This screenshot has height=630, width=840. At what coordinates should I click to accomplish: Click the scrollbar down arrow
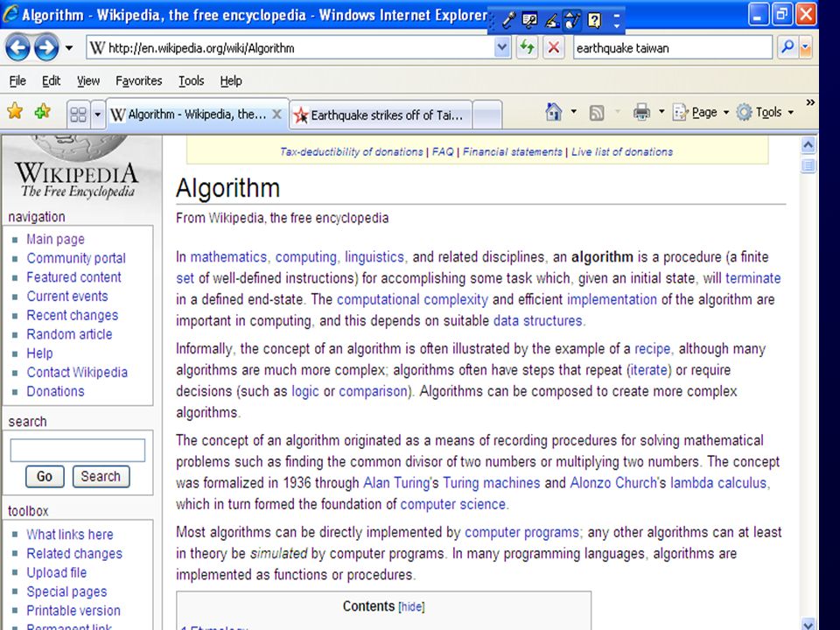808,623
